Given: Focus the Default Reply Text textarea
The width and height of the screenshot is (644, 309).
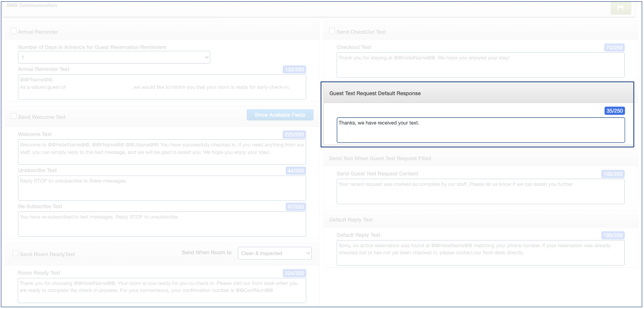Looking at the screenshot, I should tap(480, 253).
